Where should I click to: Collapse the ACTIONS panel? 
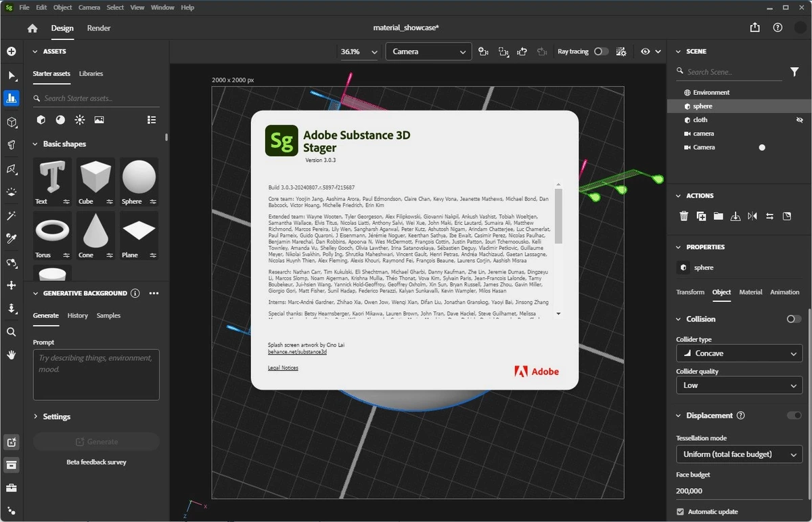[679, 196]
